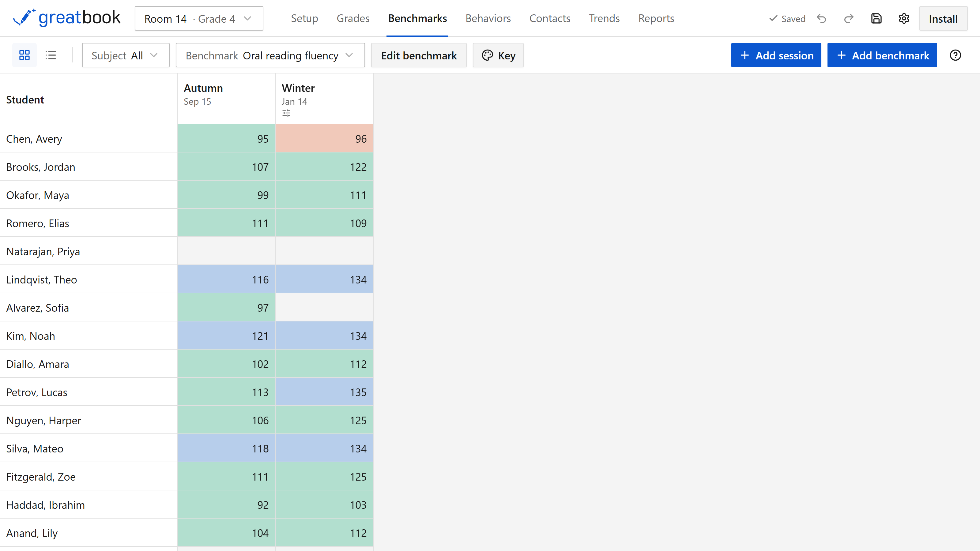Click the Add session button

pyautogui.click(x=776, y=55)
